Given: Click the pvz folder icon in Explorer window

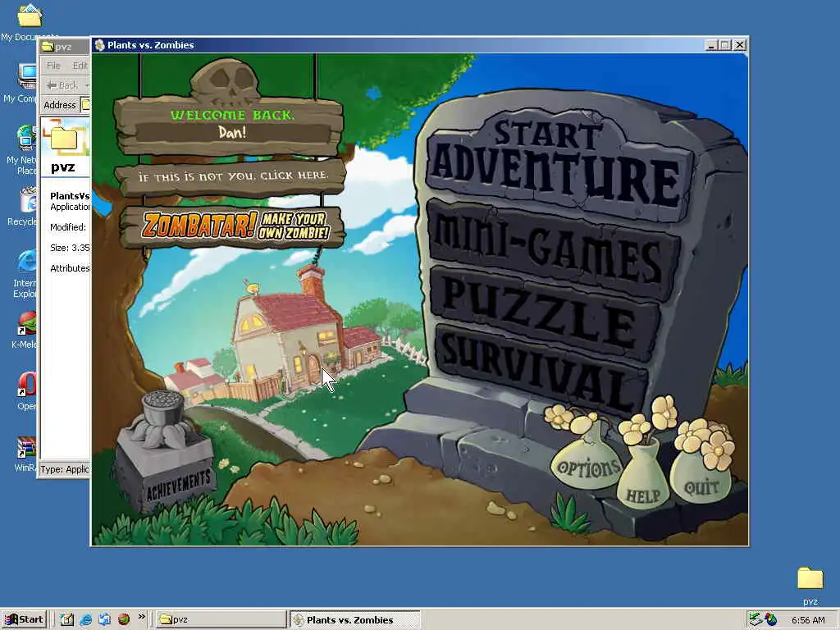Looking at the screenshot, I should tap(66, 139).
